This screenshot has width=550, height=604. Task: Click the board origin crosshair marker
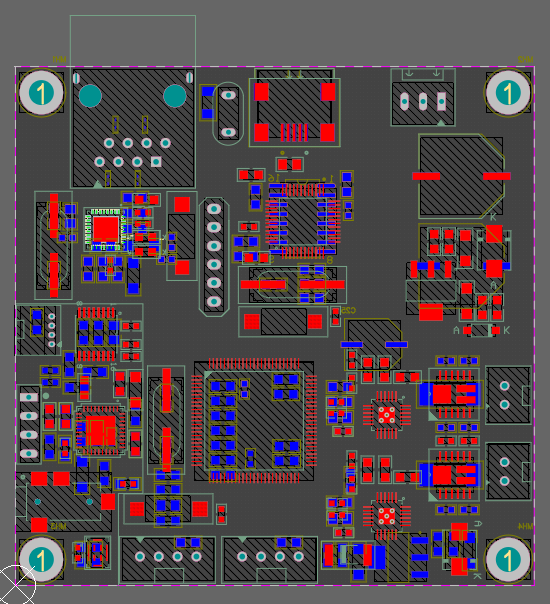(x=15, y=586)
